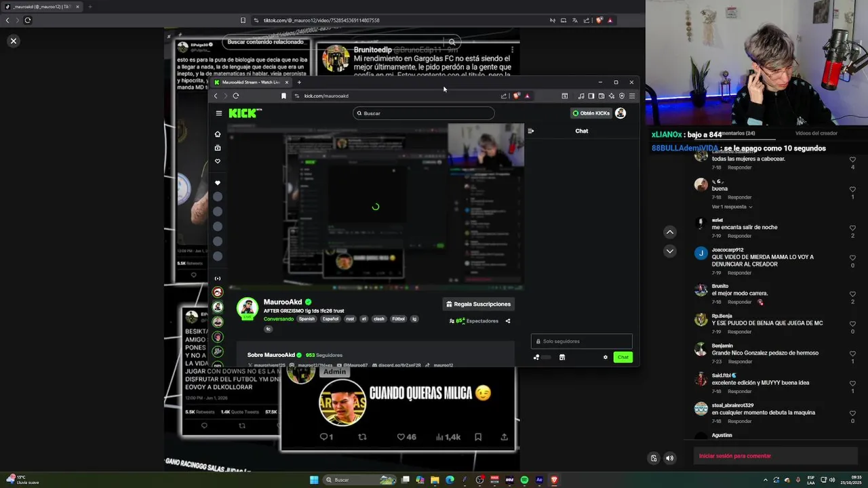The height and width of the screenshot is (488, 868).
Task: Open the Brave Shields icon in Kick window
Action: pos(516,96)
